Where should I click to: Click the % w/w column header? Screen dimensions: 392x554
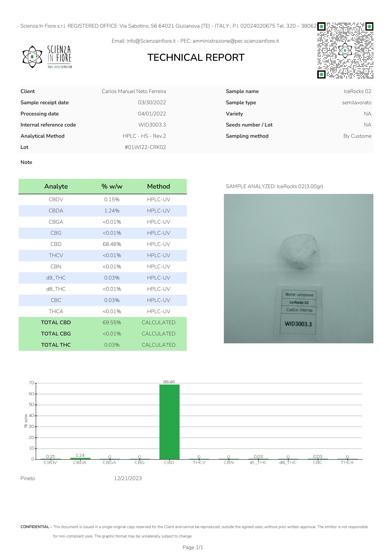(x=112, y=186)
